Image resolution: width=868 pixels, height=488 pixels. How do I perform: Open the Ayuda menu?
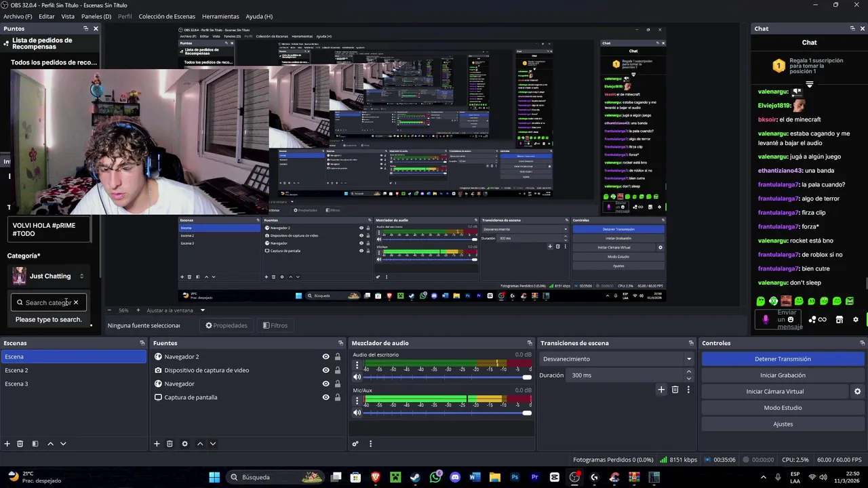[259, 16]
